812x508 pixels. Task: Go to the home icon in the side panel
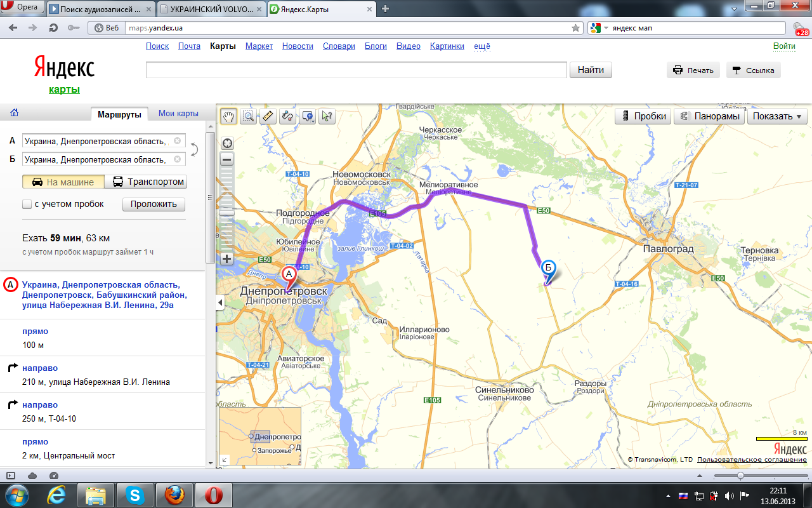(14, 113)
